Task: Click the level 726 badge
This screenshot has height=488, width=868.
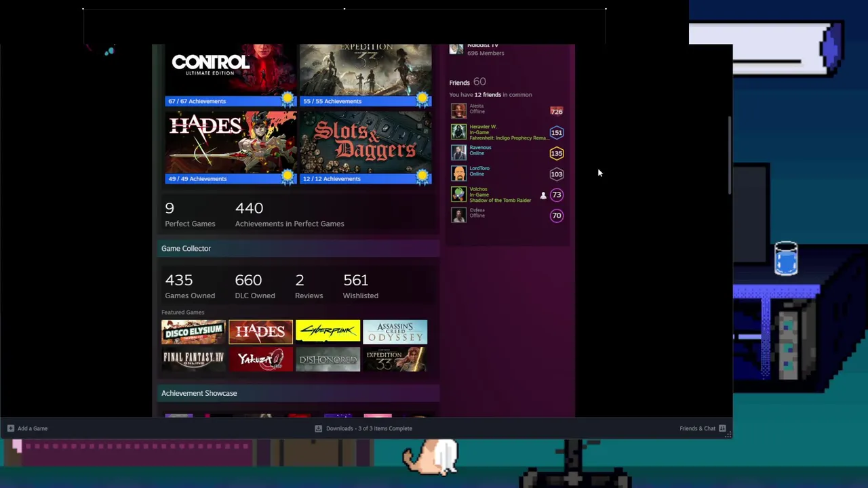Action: click(x=556, y=111)
